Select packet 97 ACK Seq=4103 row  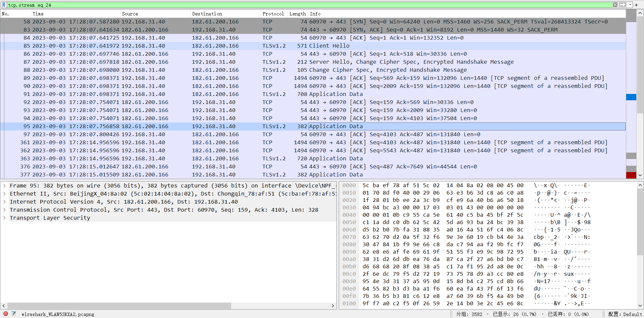tap(313, 135)
